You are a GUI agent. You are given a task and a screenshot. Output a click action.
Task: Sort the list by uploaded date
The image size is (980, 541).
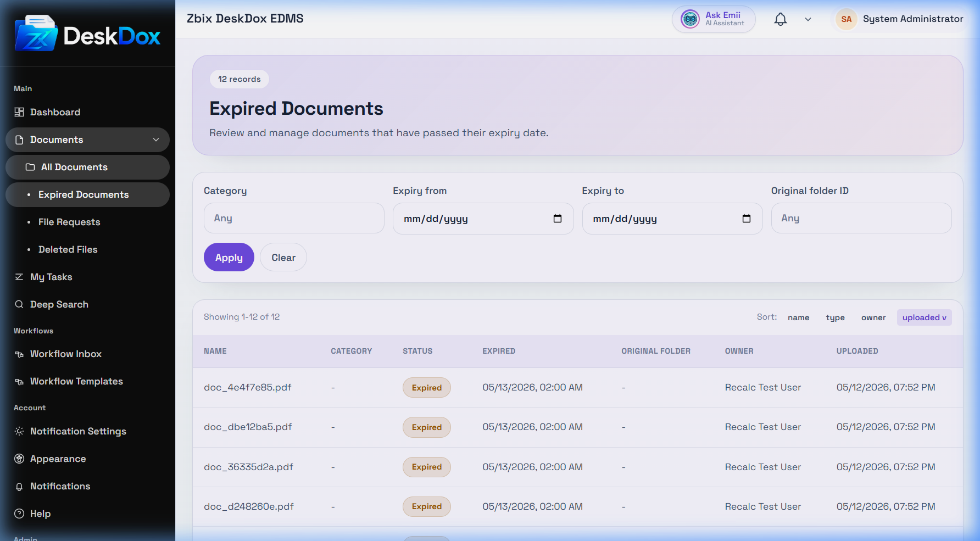[x=924, y=317]
